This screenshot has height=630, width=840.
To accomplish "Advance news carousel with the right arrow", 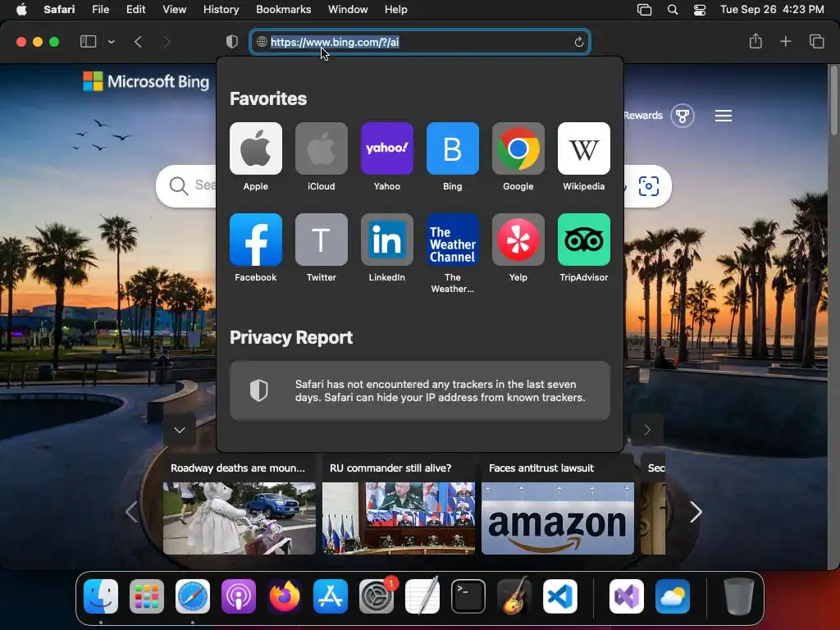I will tap(696, 512).
